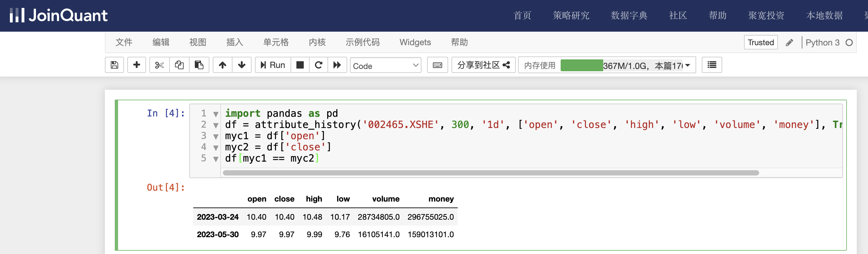
Task: Run the current cell
Action: point(273,65)
